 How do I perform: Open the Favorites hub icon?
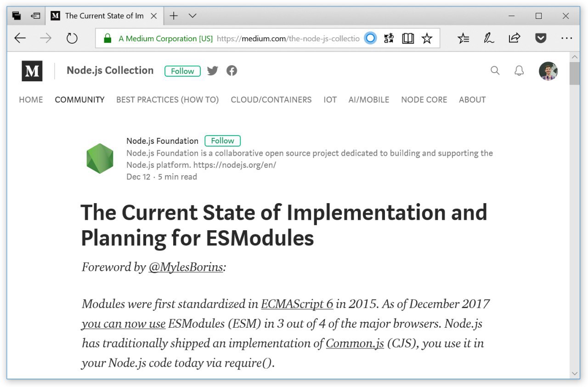pos(464,38)
